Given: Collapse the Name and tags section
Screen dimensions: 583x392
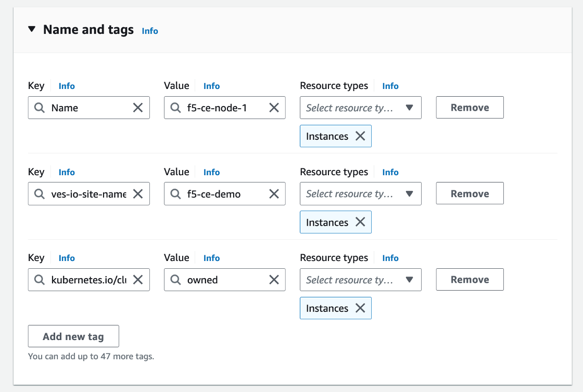Looking at the screenshot, I should point(32,29).
